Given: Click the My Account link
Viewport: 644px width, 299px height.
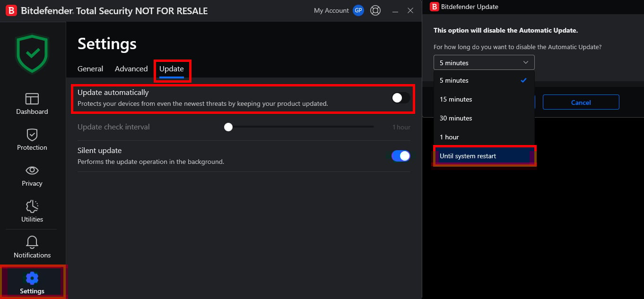Looking at the screenshot, I should (x=331, y=10).
